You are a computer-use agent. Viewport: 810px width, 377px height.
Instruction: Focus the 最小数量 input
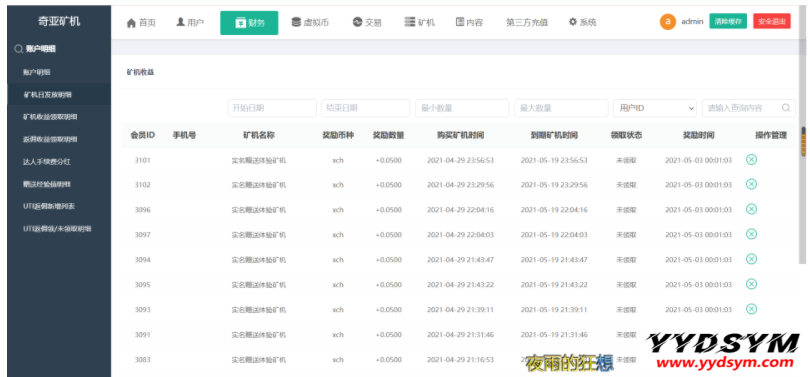click(x=462, y=108)
